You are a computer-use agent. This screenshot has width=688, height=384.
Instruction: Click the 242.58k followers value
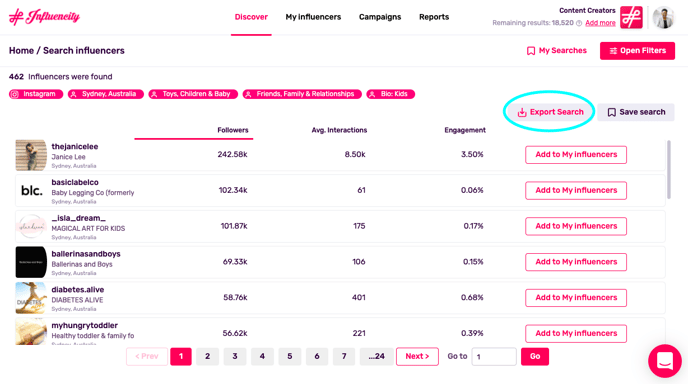[x=233, y=154]
